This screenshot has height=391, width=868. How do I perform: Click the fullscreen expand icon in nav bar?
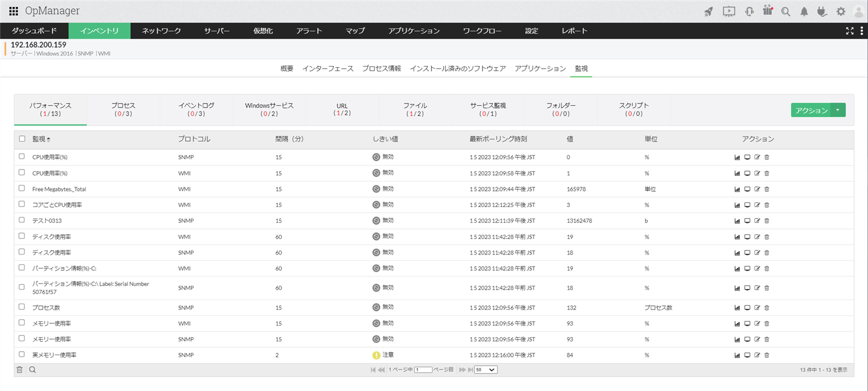point(849,31)
